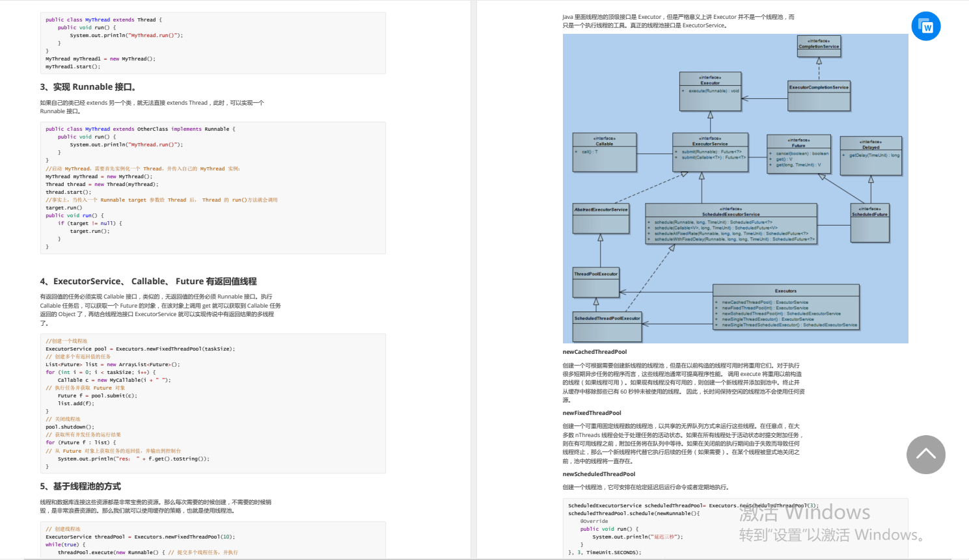Viewport: 969px width, 560px height.
Task: Click the Delayed interface box in diagram
Action: pyautogui.click(x=871, y=156)
